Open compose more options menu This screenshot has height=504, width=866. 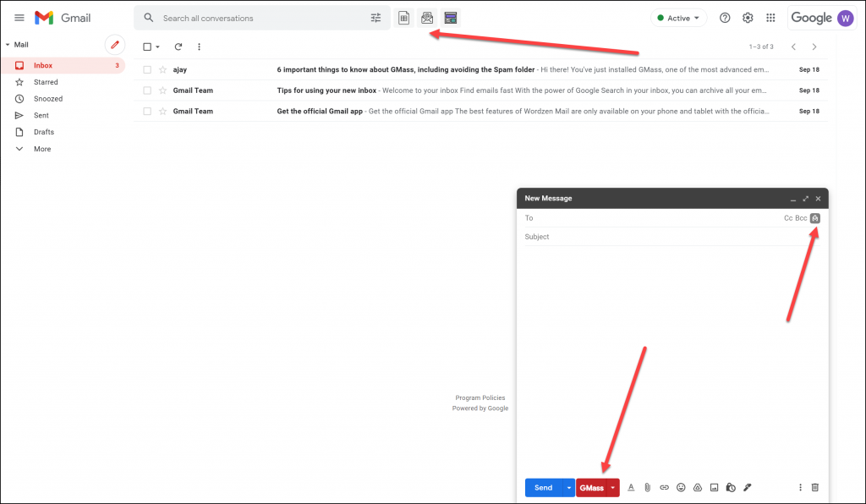[800, 487]
